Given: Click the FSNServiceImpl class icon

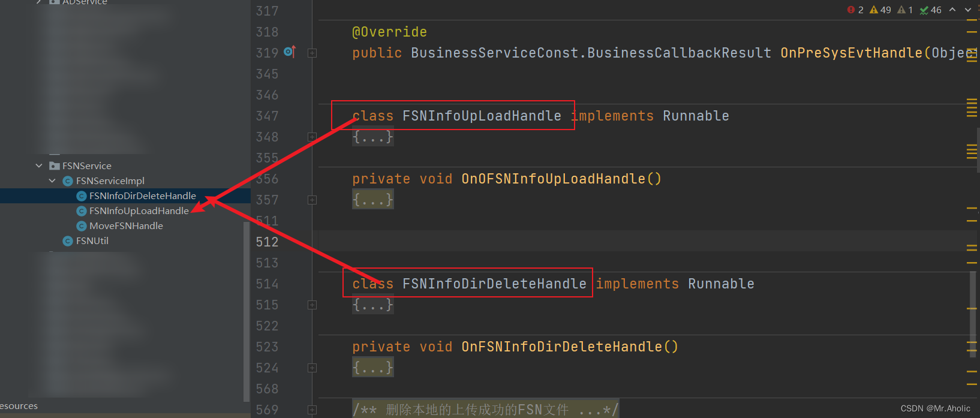Looking at the screenshot, I should pyautogui.click(x=68, y=181).
